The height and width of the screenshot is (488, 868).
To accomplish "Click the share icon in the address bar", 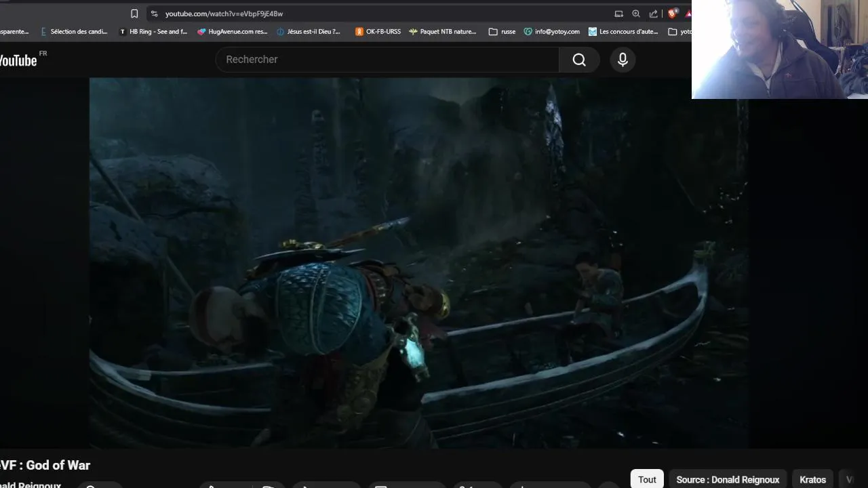I will (654, 14).
